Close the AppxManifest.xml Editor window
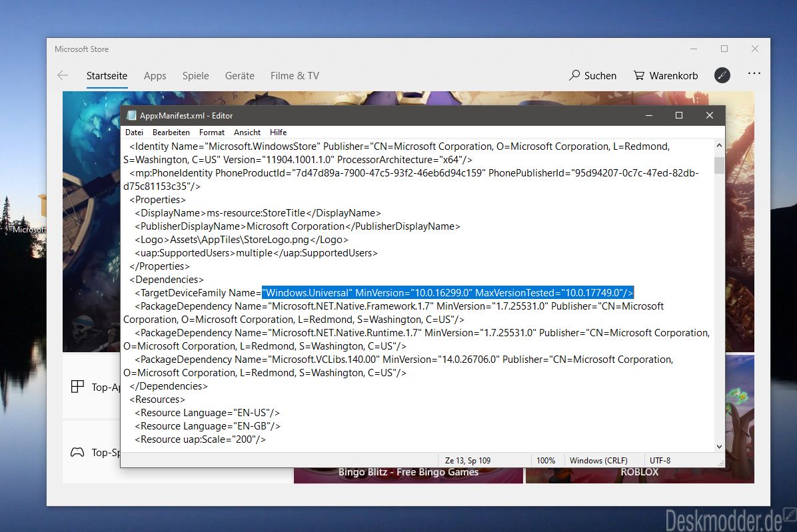This screenshot has width=797, height=532. coord(710,115)
